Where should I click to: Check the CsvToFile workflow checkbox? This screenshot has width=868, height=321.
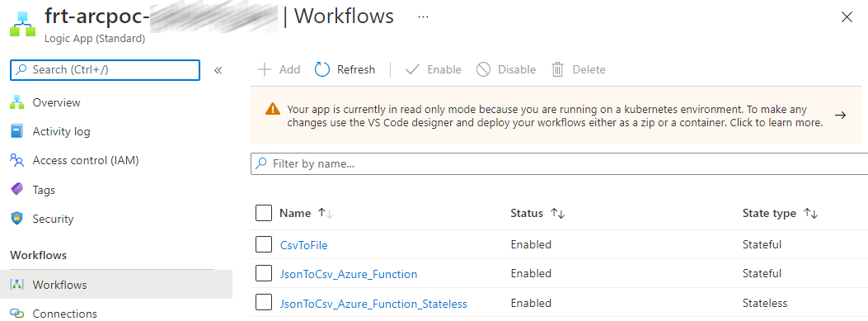(264, 244)
